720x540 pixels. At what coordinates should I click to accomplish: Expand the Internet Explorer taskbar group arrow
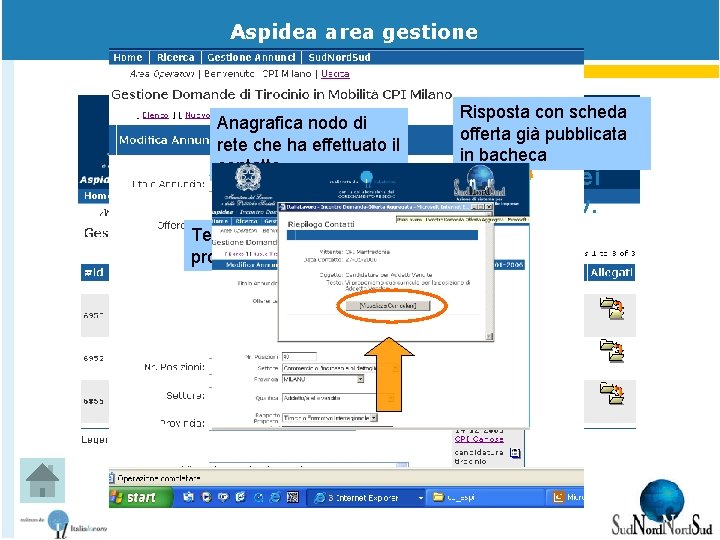[420, 498]
